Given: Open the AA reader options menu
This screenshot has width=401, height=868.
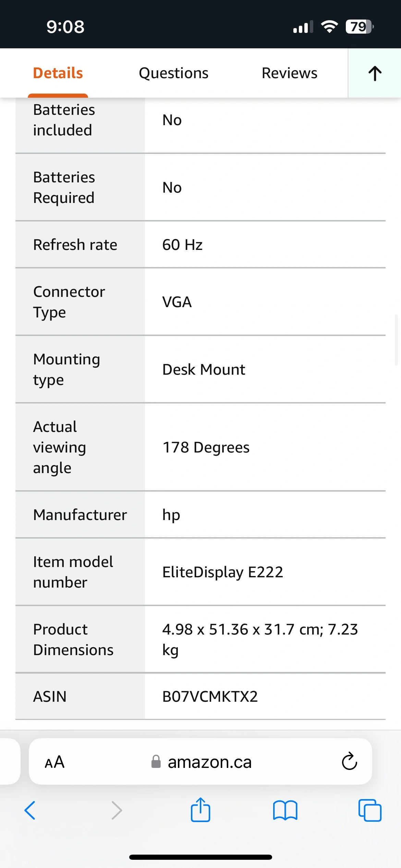Looking at the screenshot, I should pos(55,762).
